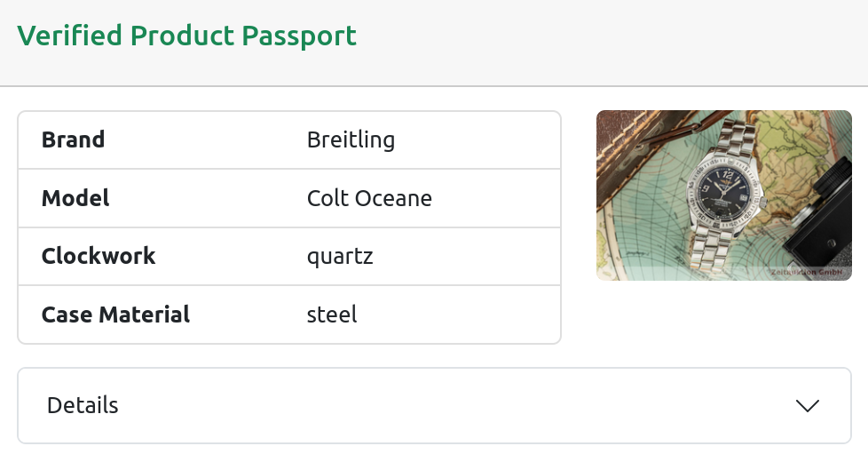868x462 pixels.
Task: Click the Verified Product Passport heading
Action: 186,36
